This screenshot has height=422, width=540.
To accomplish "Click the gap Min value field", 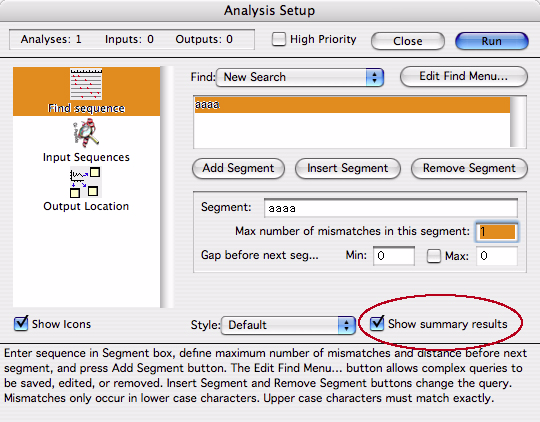I will click(x=394, y=256).
